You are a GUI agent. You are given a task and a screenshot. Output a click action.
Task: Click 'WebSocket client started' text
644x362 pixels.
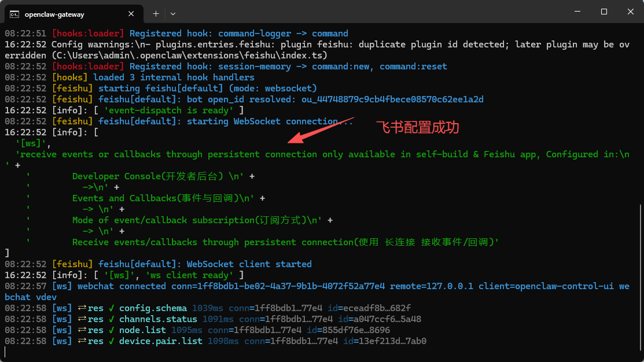coord(249,264)
